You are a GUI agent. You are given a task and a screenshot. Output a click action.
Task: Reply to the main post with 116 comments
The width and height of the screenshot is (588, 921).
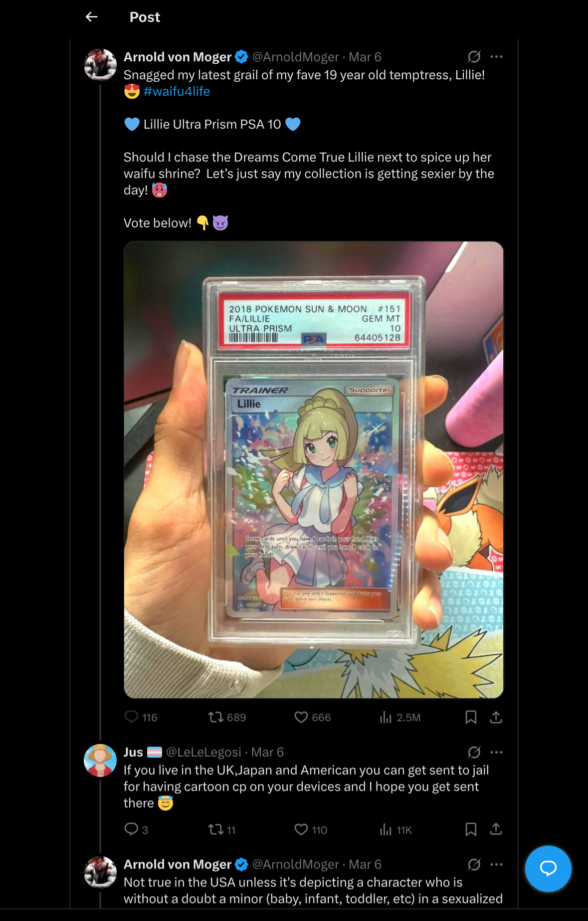coord(141,717)
